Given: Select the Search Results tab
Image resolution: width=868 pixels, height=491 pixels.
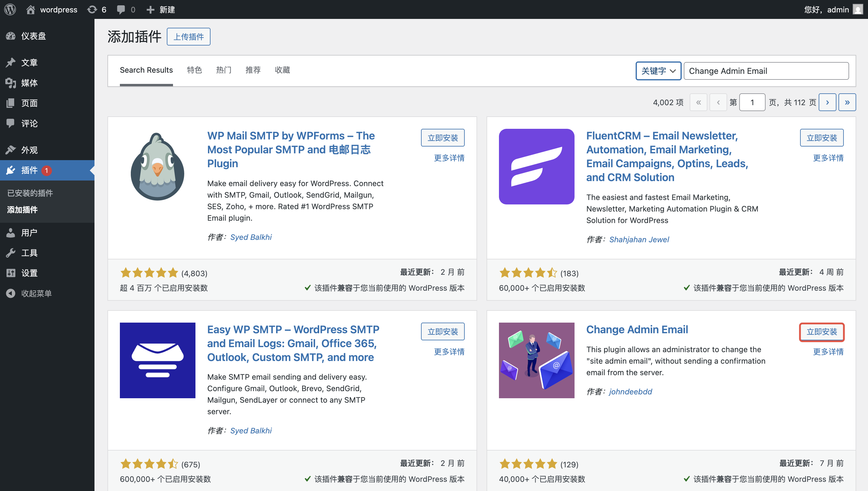Looking at the screenshot, I should click(146, 70).
